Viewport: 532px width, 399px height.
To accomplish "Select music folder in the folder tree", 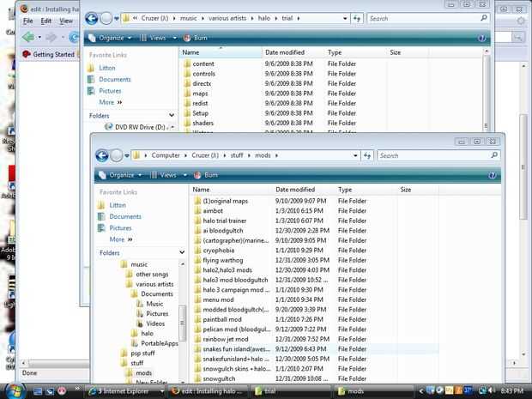I will point(139,264).
